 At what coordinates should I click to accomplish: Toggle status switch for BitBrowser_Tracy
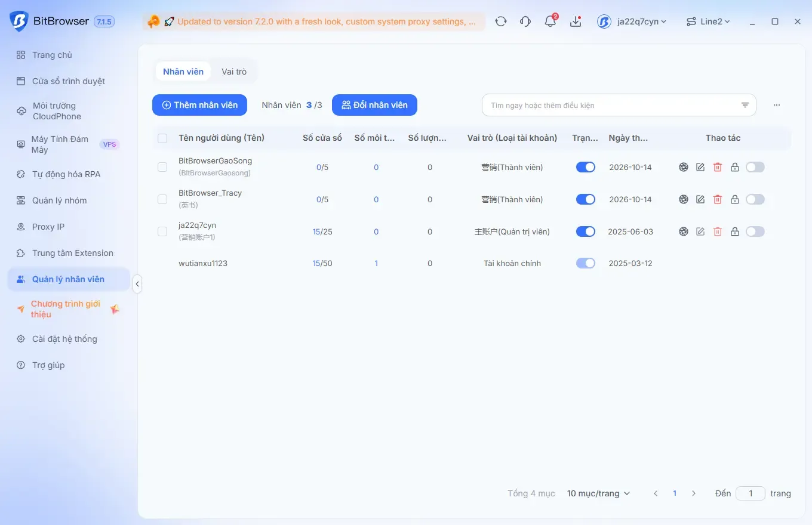pos(586,199)
